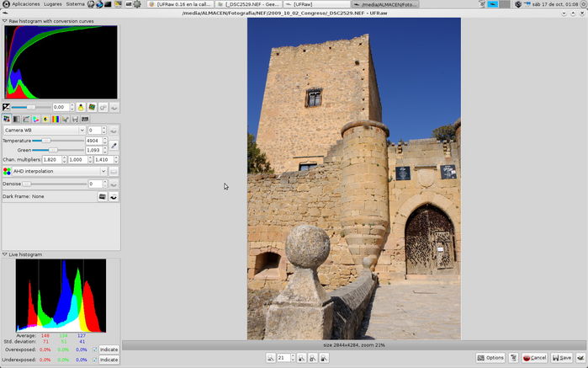
Task: Click Indicate button for Underexposed
Action: click(109, 360)
